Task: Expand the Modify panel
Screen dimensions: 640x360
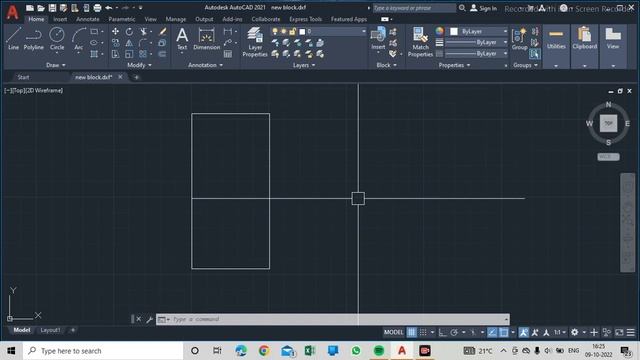Action: (139, 65)
